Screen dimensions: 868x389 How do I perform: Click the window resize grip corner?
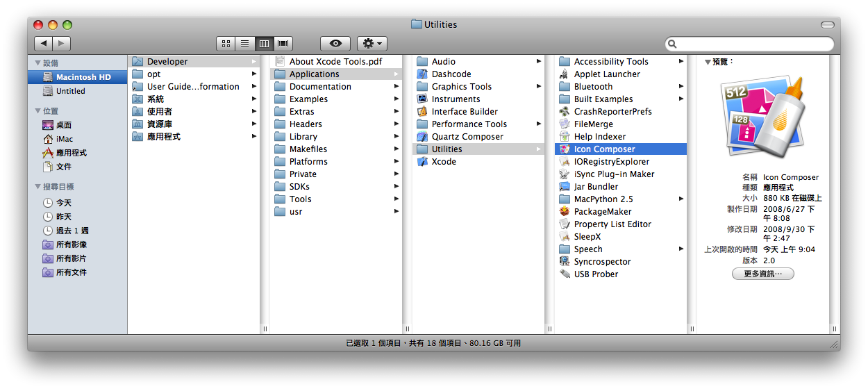(x=833, y=343)
